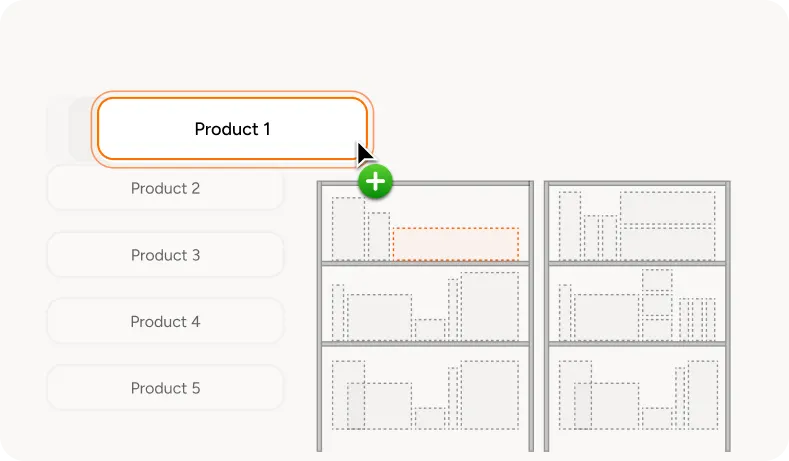Select the highlighted Product 1 card
Viewport: 789px width, 461px height.
pyautogui.click(x=232, y=129)
